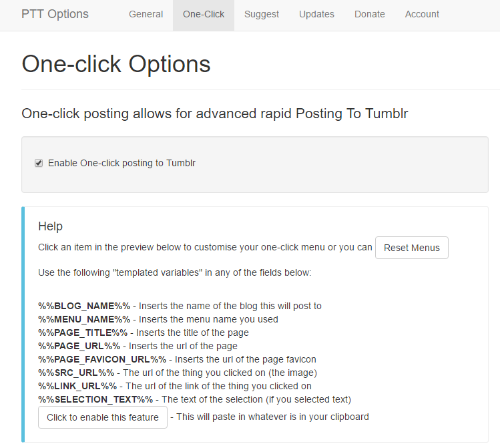
Task: Click the Help section heading
Action: [x=51, y=226]
